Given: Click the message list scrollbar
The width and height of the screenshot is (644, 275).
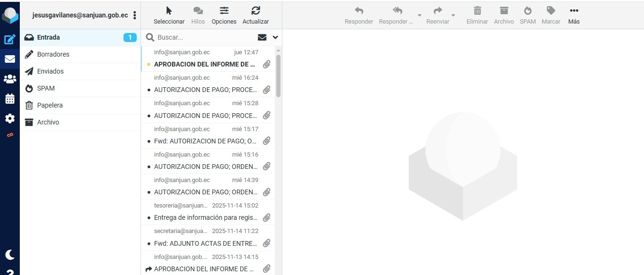Looking at the screenshot, I should coord(278,75).
